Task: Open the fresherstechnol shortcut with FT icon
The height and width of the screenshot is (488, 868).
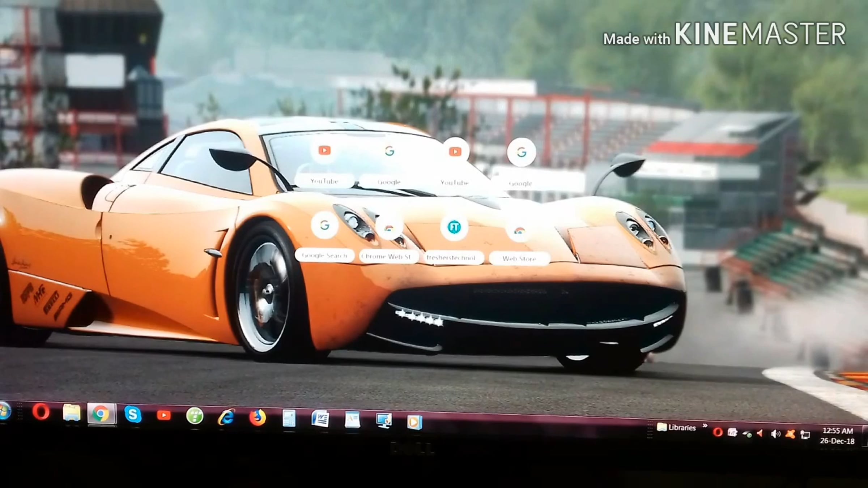Action: (454, 239)
